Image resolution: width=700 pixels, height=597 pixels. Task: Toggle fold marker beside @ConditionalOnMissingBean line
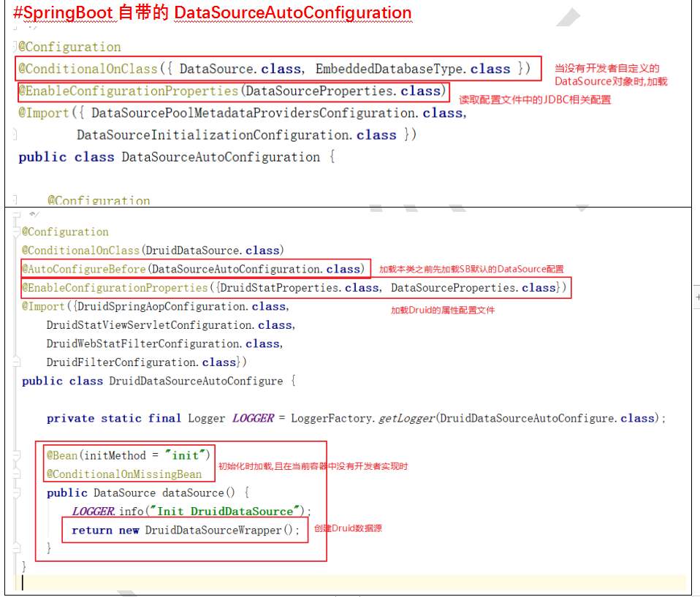pos(17,474)
